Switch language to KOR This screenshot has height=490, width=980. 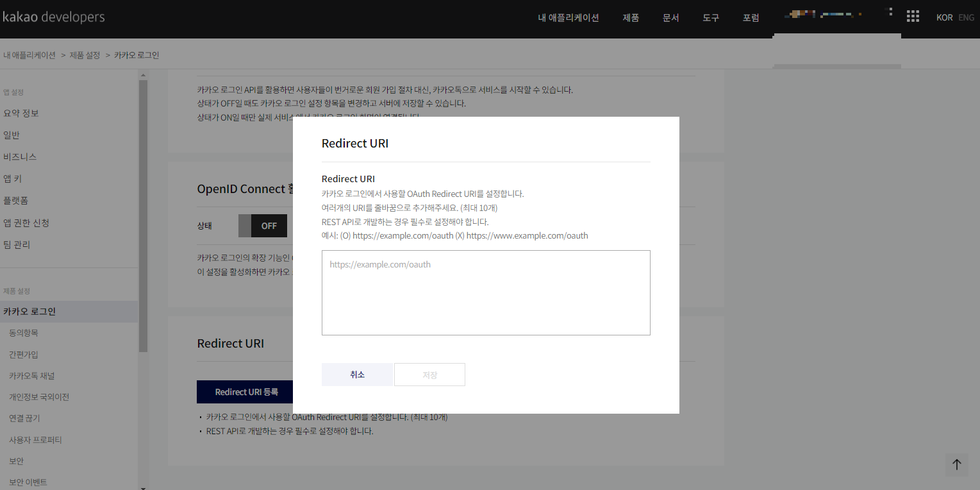(x=944, y=18)
